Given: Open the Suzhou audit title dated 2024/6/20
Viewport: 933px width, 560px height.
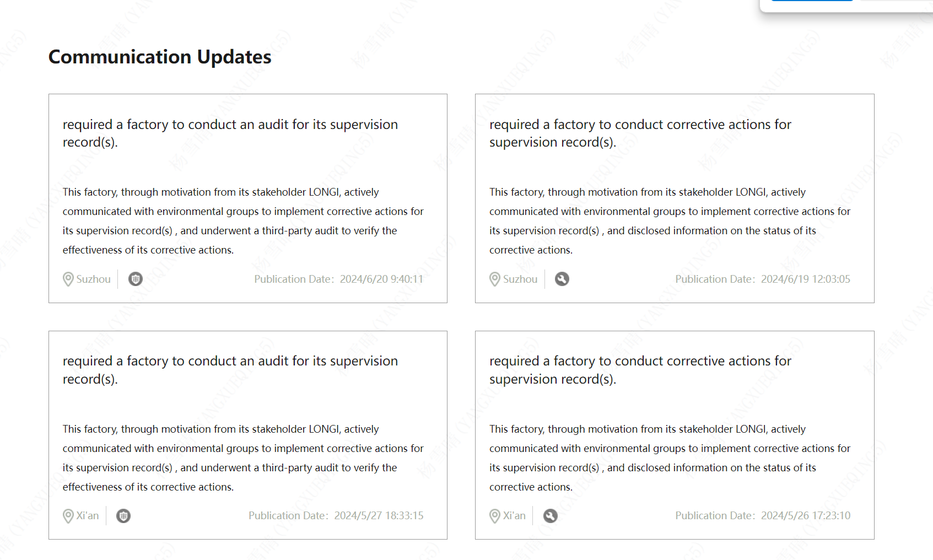Looking at the screenshot, I should click(230, 133).
